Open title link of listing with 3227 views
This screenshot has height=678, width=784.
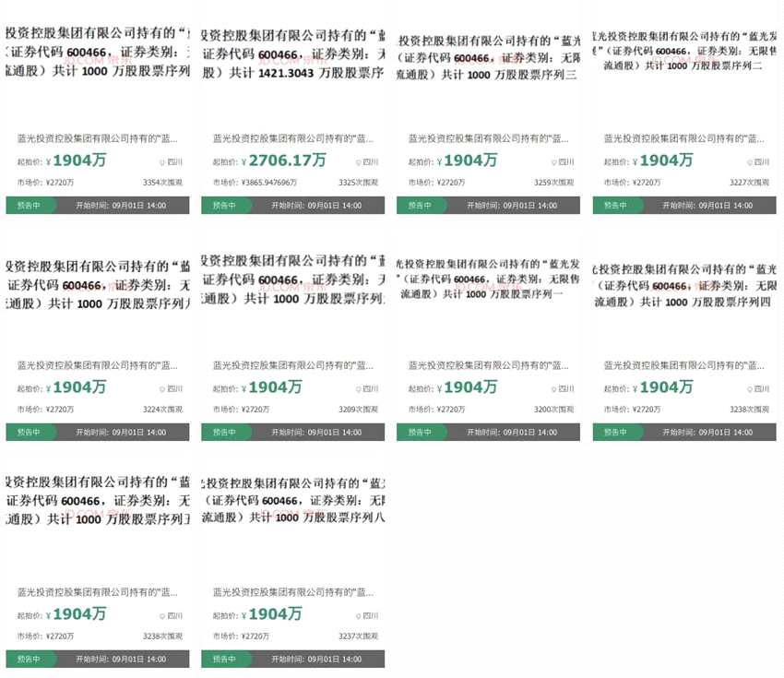click(684, 138)
